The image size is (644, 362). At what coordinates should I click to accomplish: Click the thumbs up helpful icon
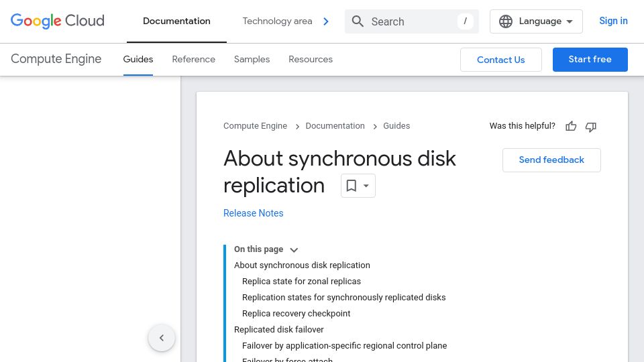[571, 127]
